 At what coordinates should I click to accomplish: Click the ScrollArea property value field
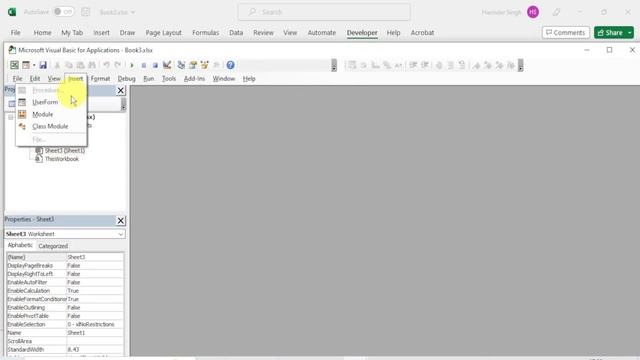click(x=95, y=341)
